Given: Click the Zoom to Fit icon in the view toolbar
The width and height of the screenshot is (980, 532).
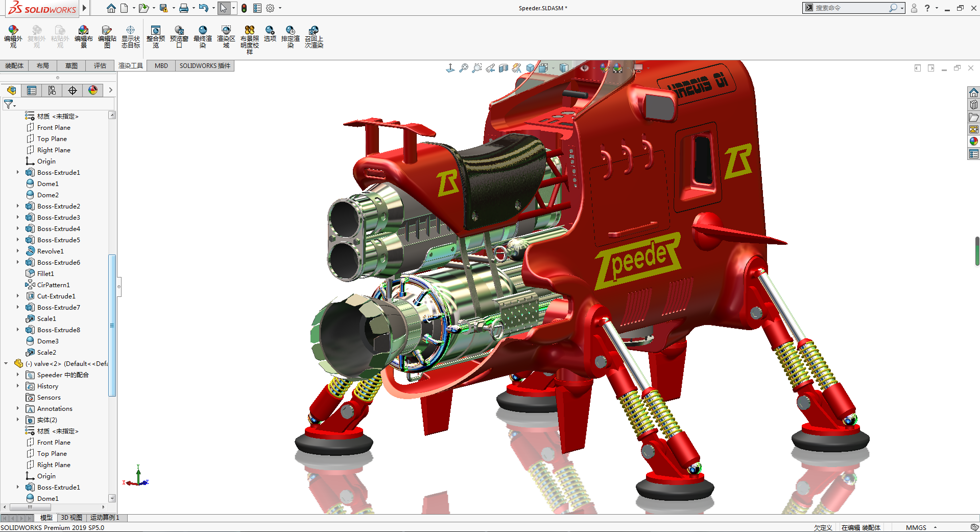Looking at the screenshot, I should pos(464,68).
